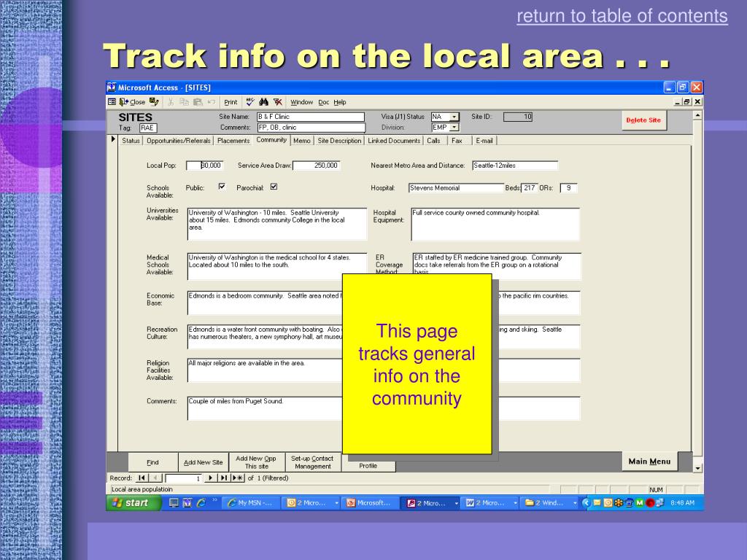The height and width of the screenshot is (560, 747).
Task: Click the Windows Start button
Action: pos(133,503)
